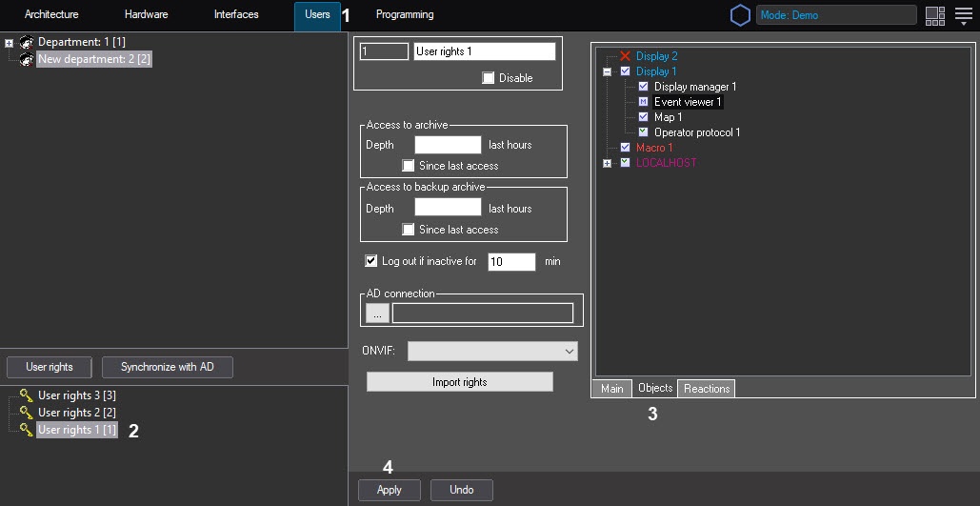The image size is (980, 506).
Task: Select User rights 1 [1] entry
Action: tap(77, 430)
